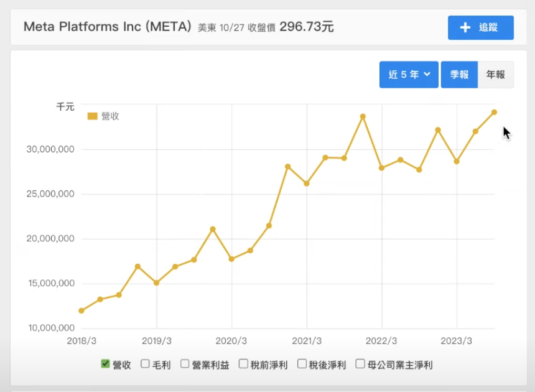
Task: Click the 10,000,000 y-axis label
Action: 51,328
